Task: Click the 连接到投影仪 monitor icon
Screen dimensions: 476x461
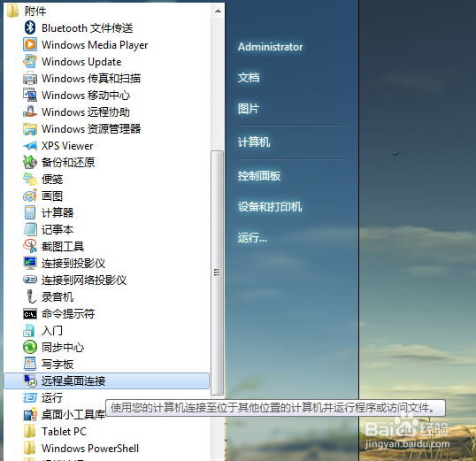Action: (x=30, y=263)
